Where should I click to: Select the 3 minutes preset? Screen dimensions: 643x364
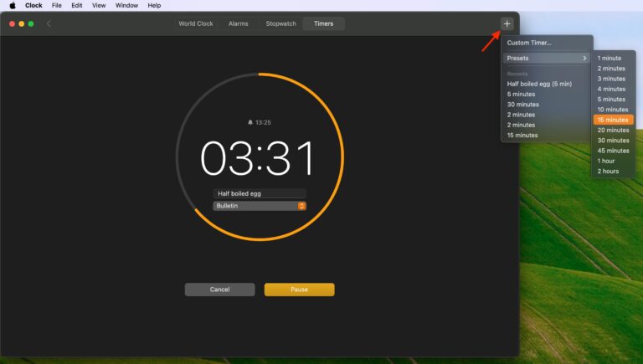(x=614, y=79)
